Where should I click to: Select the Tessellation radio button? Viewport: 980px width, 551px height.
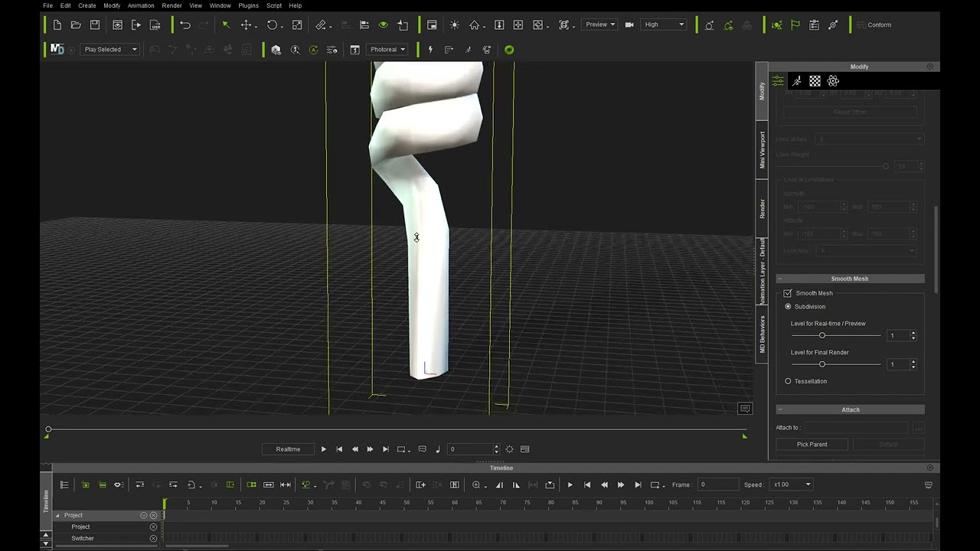point(788,381)
